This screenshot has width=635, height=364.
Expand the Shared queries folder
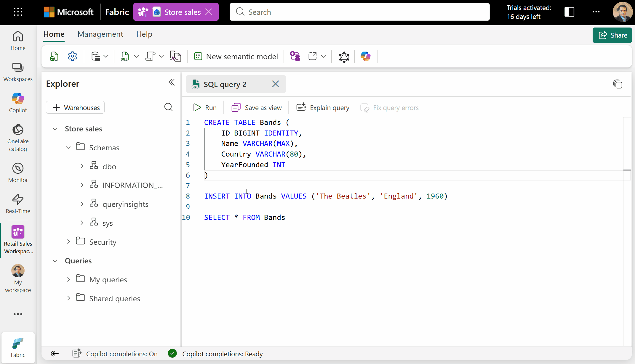tap(68, 298)
